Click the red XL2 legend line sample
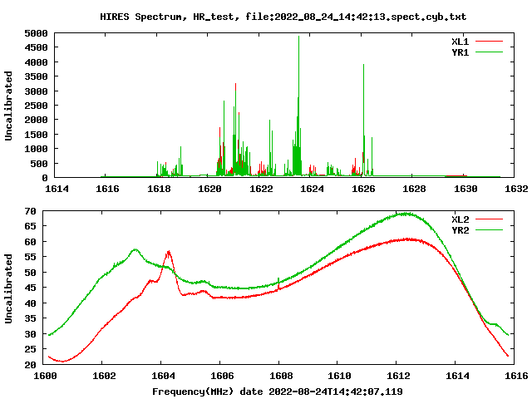Screen dimensions: 532x399 (489, 219)
